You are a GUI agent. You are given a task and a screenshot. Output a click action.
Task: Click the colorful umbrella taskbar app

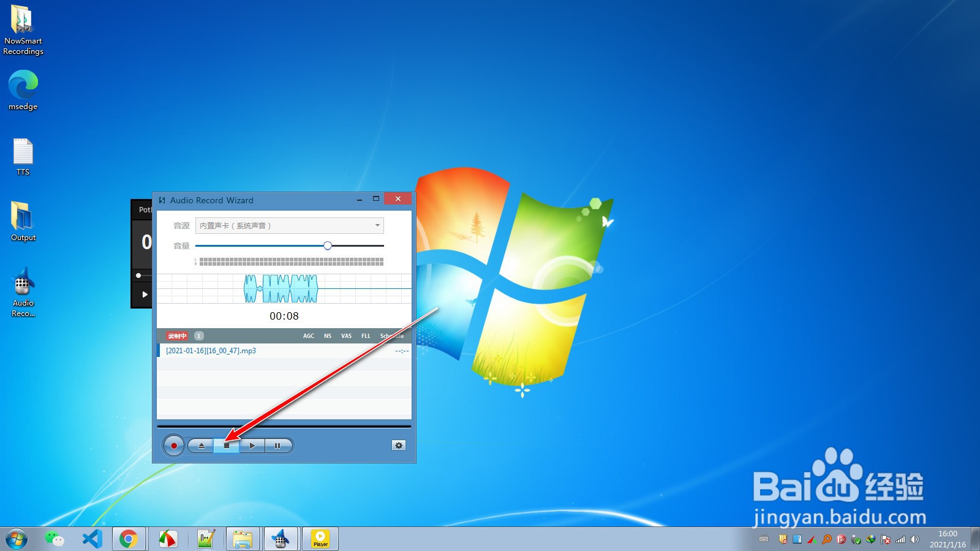pyautogui.click(x=167, y=539)
